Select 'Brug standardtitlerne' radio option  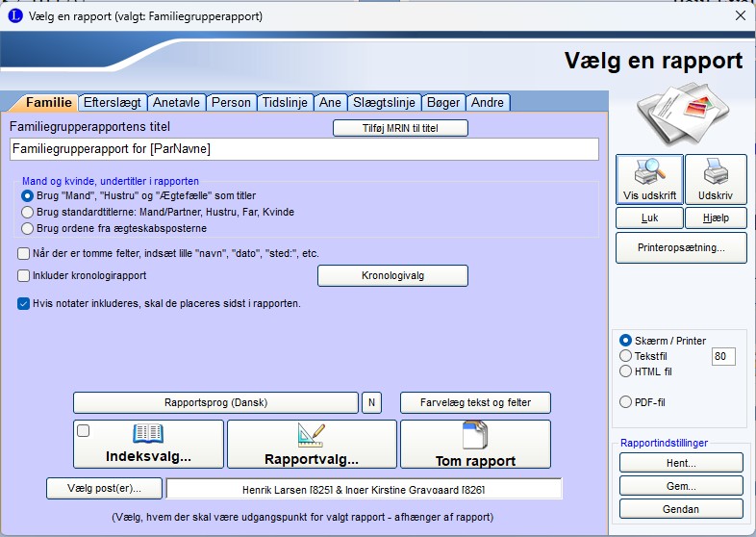click(27, 212)
